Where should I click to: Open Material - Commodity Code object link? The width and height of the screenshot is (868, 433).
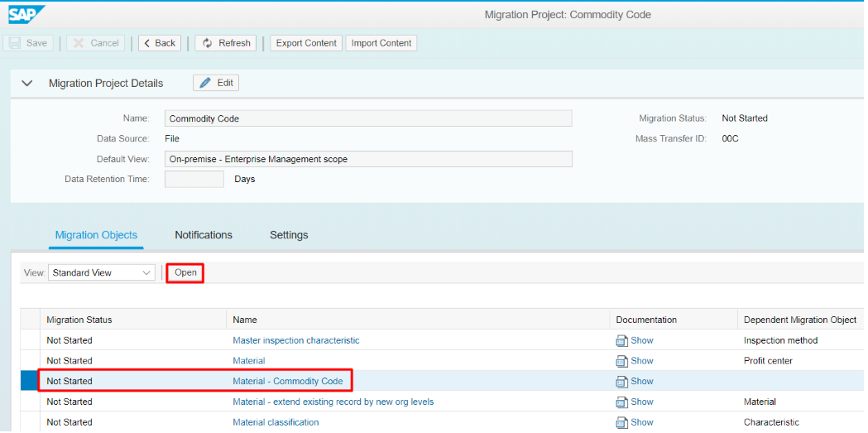tap(288, 382)
